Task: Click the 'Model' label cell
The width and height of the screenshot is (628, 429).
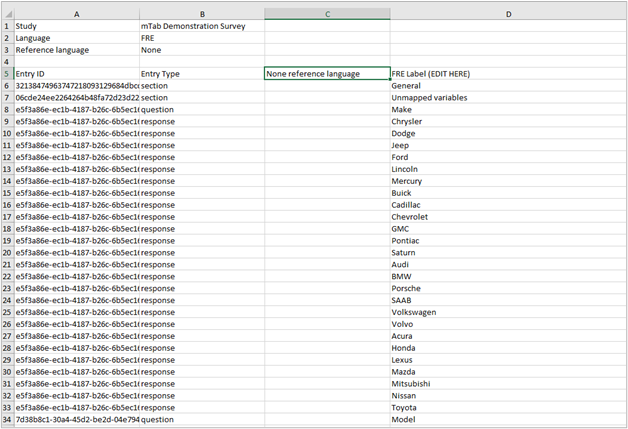Action: pos(508,419)
